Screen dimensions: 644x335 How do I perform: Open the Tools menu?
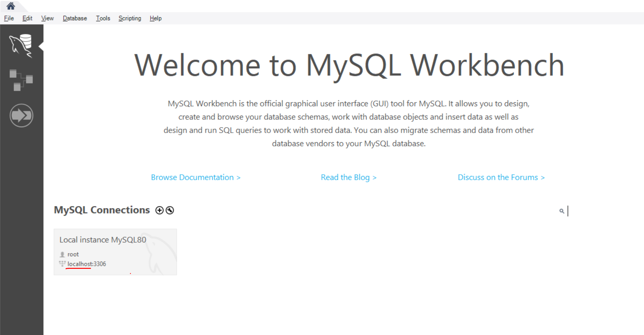[103, 18]
